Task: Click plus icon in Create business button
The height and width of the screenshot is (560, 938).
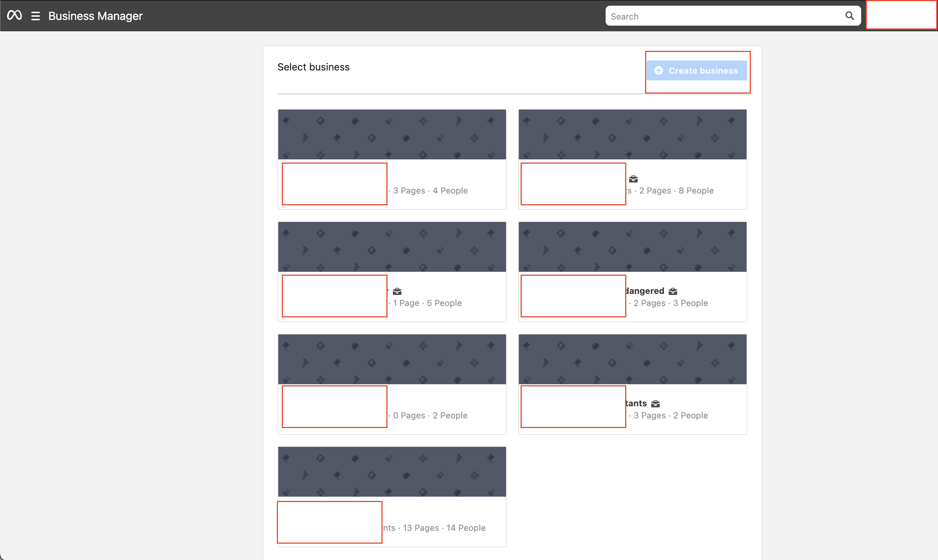Action: click(x=658, y=70)
